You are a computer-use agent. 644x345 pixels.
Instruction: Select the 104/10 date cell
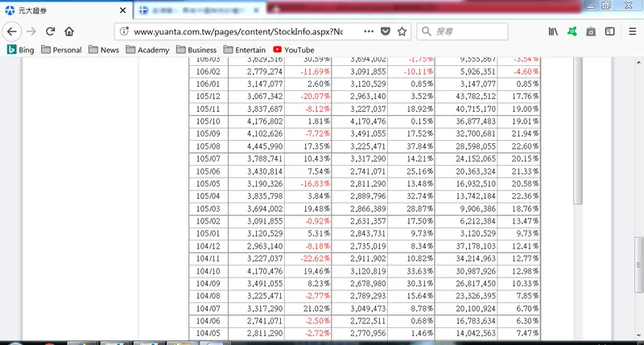pyautogui.click(x=208, y=271)
